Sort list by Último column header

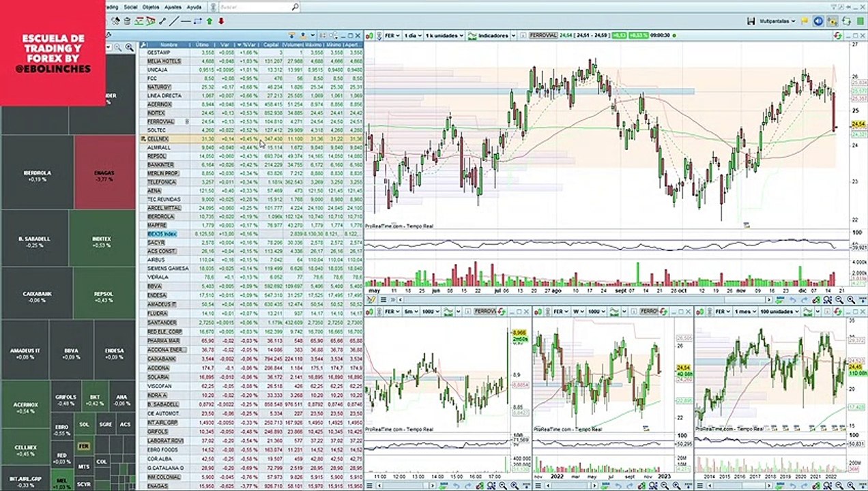click(202, 45)
